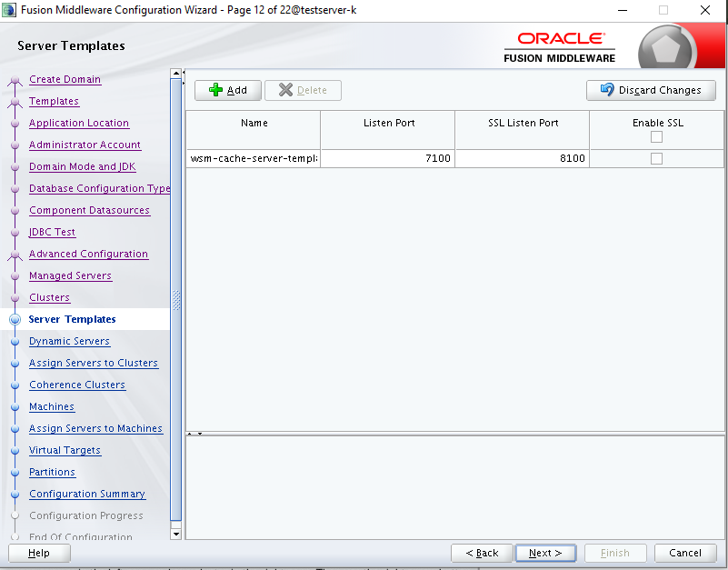The height and width of the screenshot is (570, 728).
Task: Open the Advanced Configuration step
Action: click(88, 255)
